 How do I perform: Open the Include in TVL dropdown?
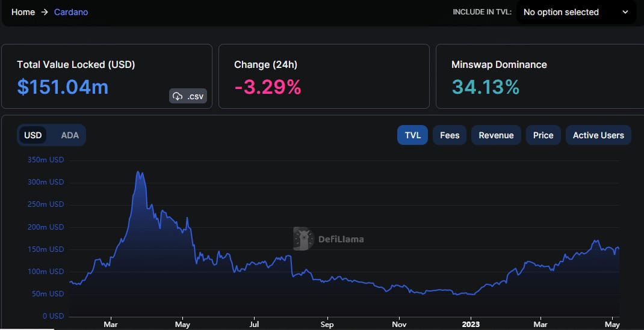tap(576, 12)
